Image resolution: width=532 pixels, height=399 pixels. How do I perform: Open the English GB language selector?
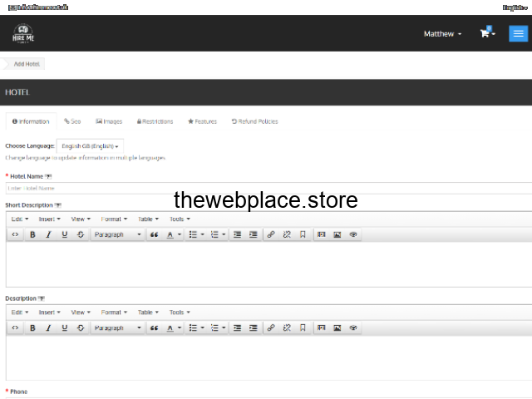tap(90, 145)
